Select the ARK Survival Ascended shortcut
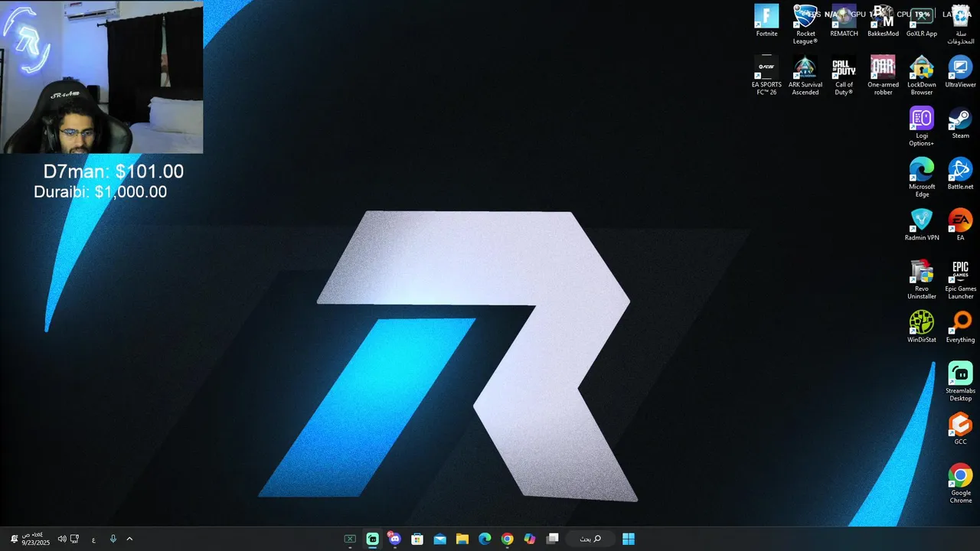This screenshot has height=551, width=980. click(x=805, y=75)
